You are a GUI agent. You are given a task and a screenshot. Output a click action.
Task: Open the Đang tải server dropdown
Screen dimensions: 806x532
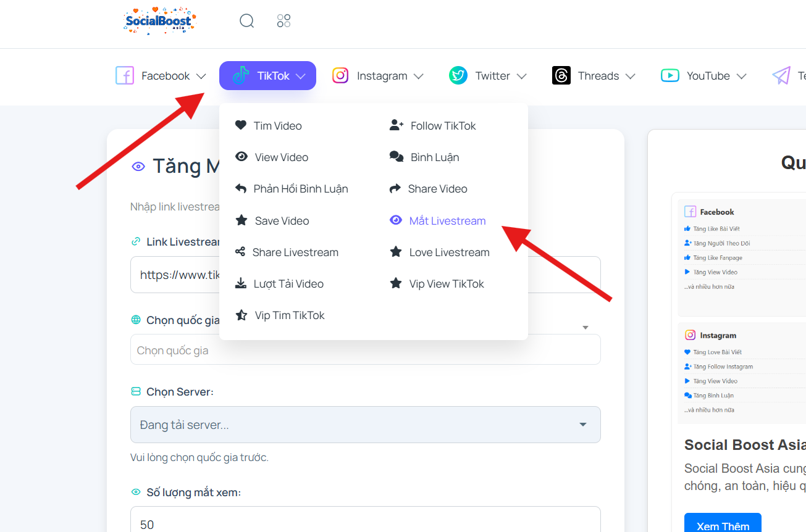pos(366,425)
